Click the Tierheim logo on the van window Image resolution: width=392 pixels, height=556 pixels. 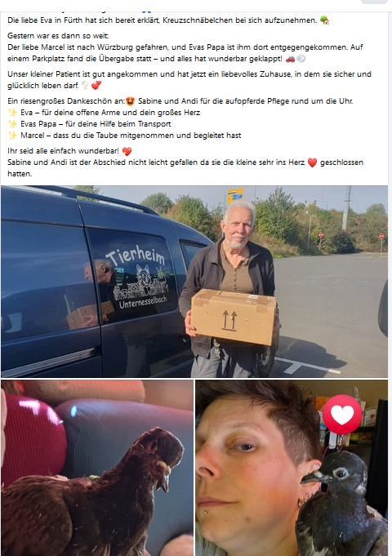(136, 278)
